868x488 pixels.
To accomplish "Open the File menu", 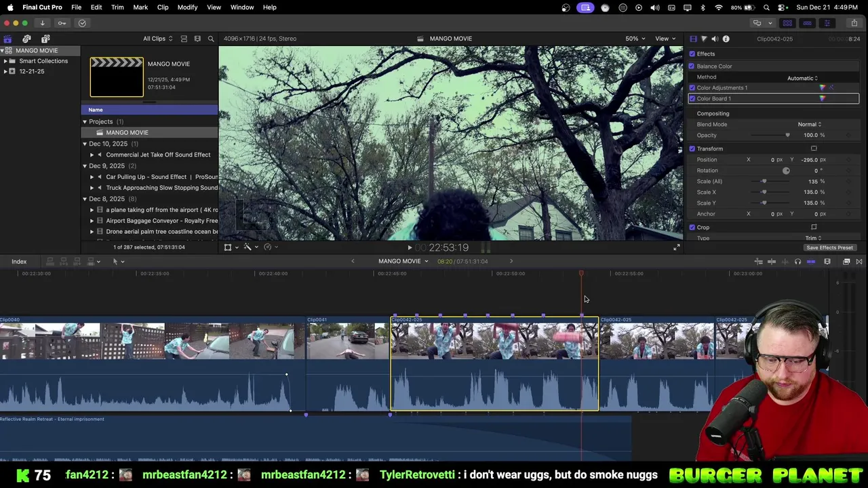I will (x=77, y=7).
